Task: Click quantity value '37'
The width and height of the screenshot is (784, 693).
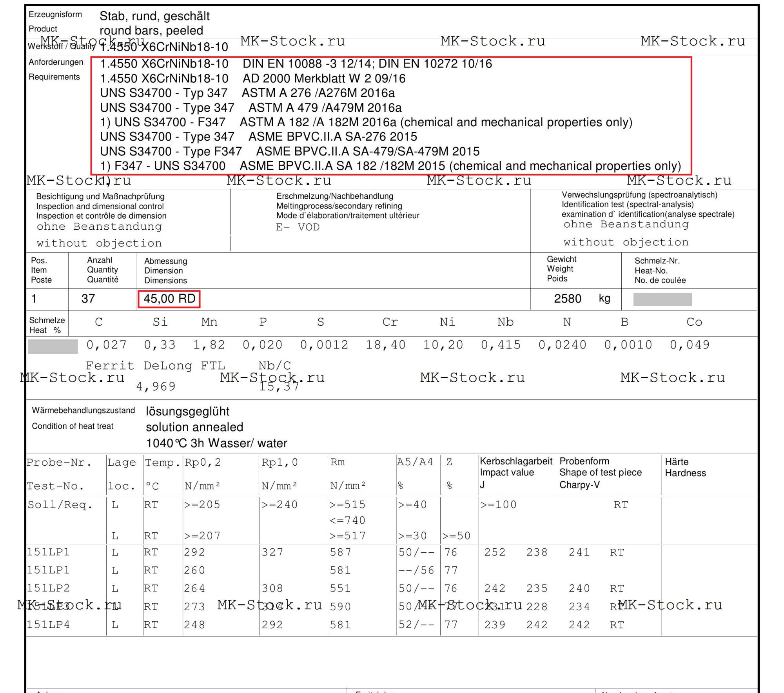Action: pos(88,299)
